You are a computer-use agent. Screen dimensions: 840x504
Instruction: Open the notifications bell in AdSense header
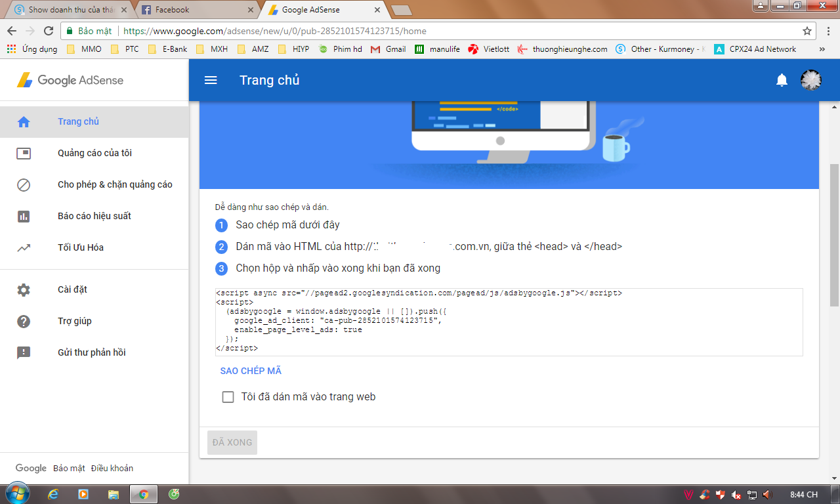point(782,80)
